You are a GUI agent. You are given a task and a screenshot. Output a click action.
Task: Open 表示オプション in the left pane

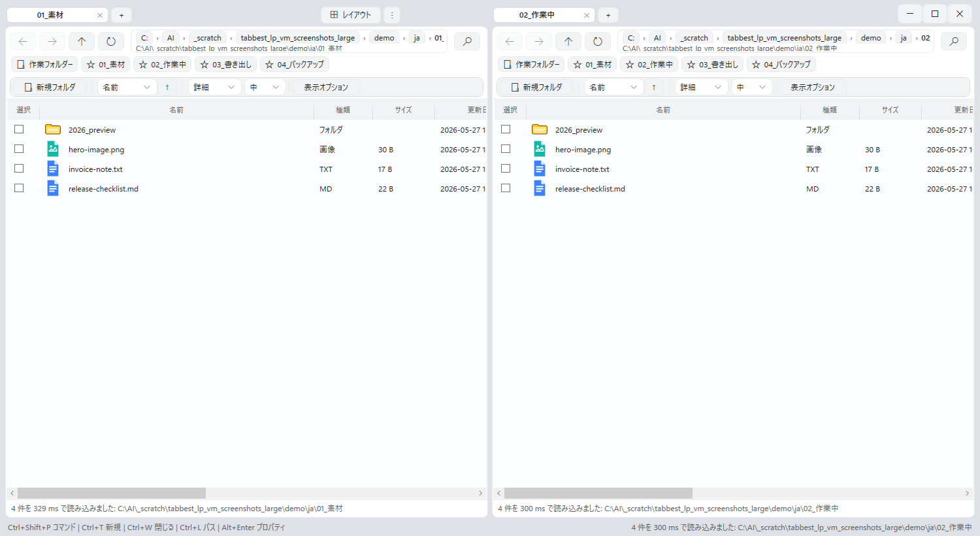[x=326, y=87]
